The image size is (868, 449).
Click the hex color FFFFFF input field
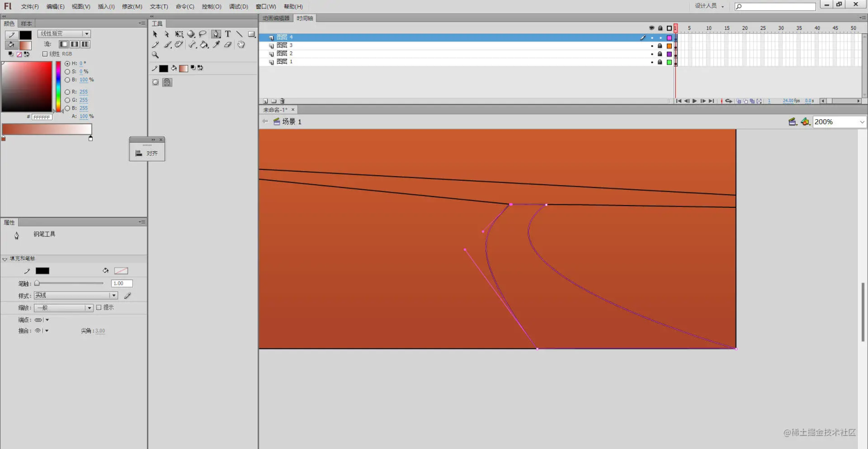42,117
